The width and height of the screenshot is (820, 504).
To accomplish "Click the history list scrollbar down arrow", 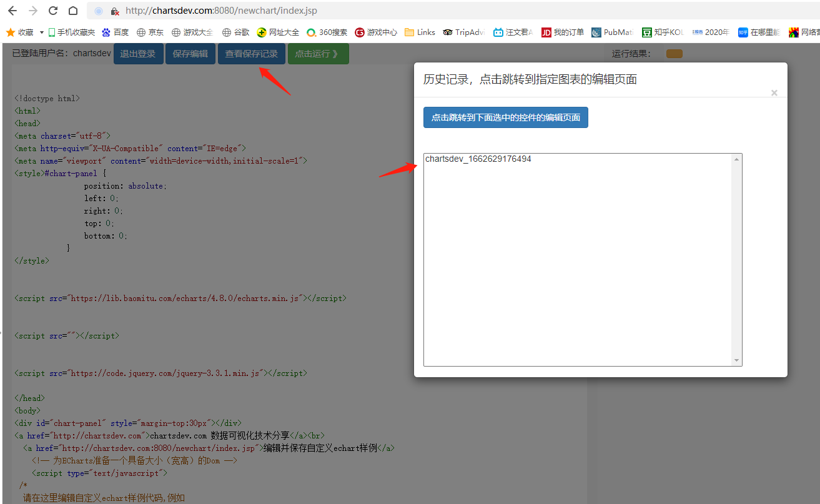I will 737,360.
